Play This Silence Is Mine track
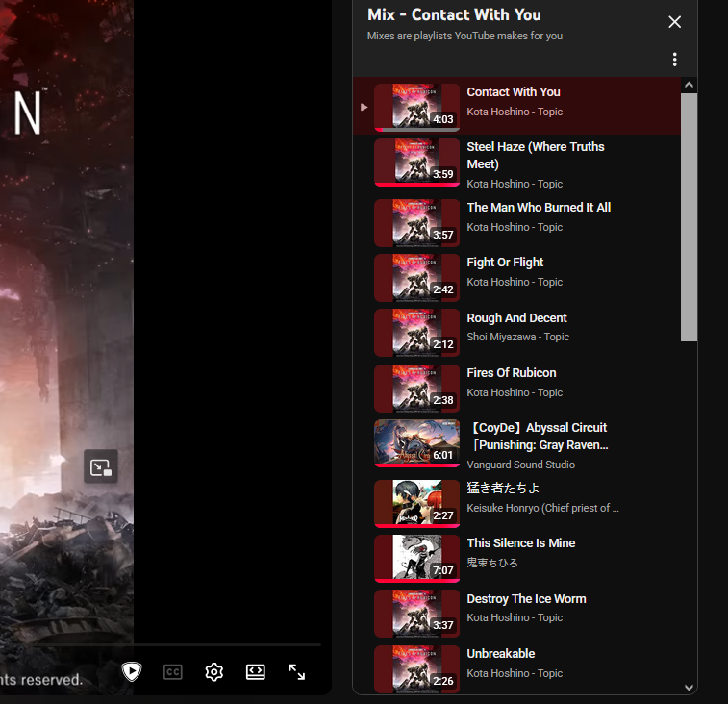728x704 pixels. tap(521, 542)
